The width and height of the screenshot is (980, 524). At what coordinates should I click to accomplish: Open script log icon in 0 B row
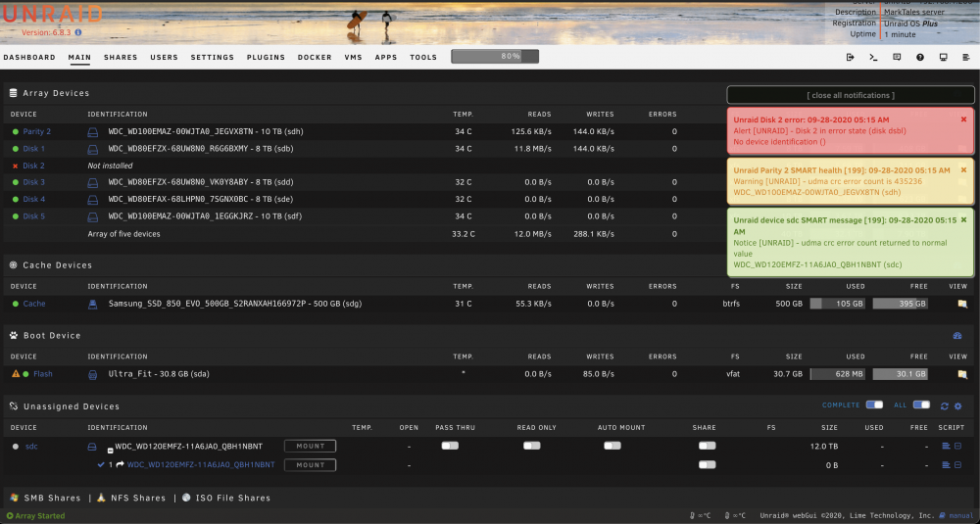pyautogui.click(x=947, y=464)
